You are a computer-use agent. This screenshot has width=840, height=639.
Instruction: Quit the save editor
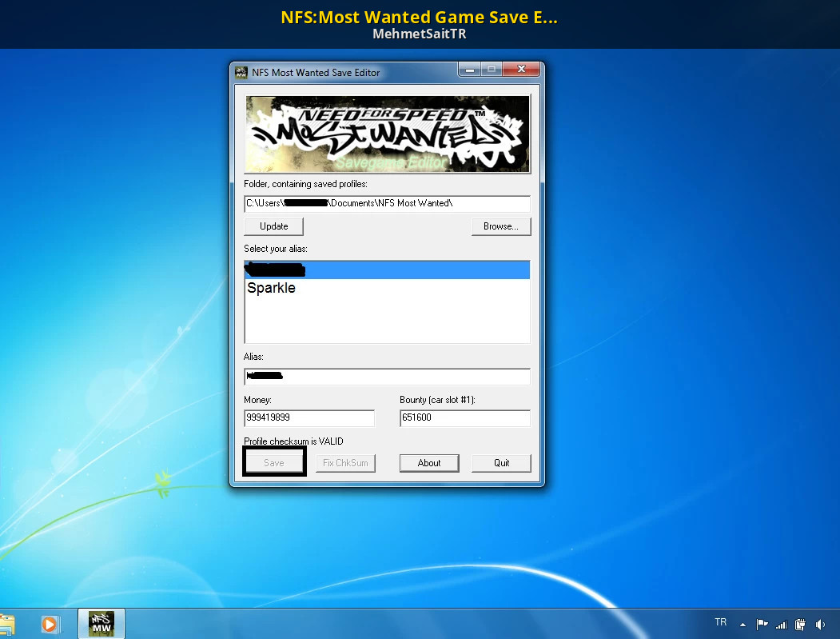[501, 463]
